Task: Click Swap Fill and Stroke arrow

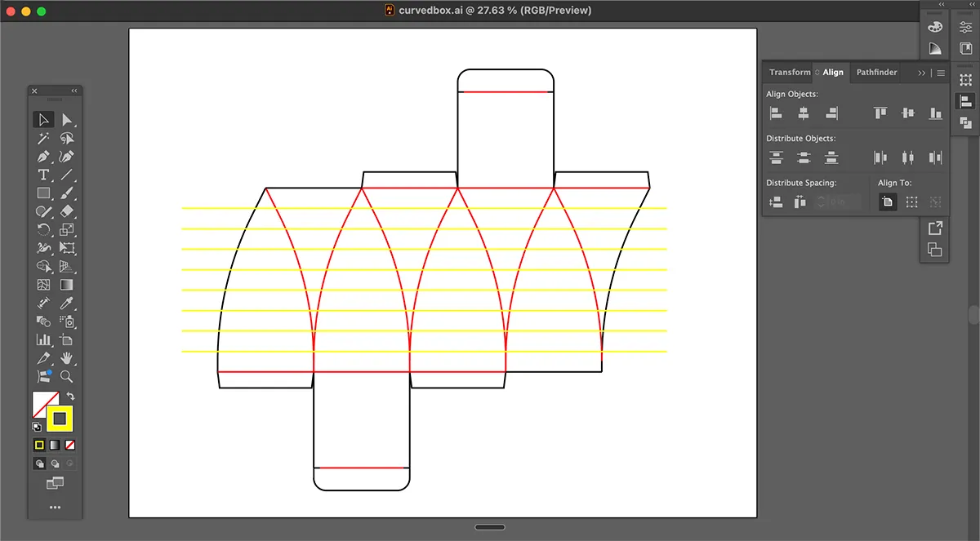Action: pyautogui.click(x=70, y=397)
